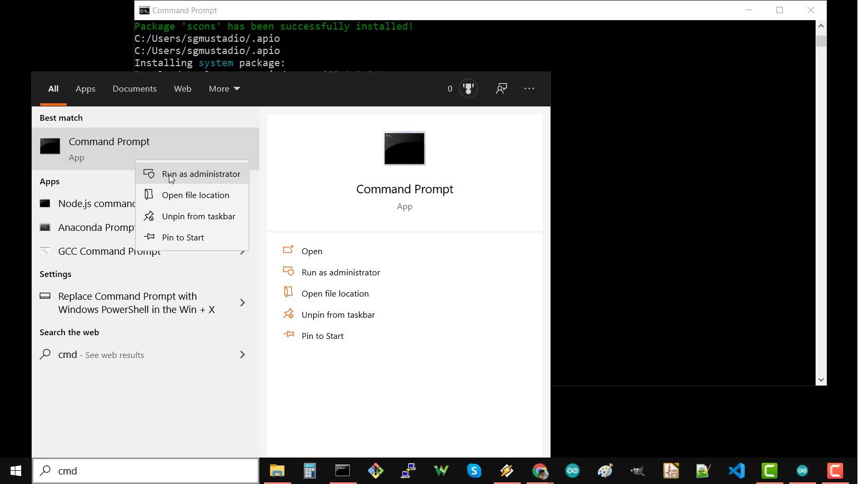Click the search feedback icon
The height and width of the screenshot is (484, 868).
501,88
